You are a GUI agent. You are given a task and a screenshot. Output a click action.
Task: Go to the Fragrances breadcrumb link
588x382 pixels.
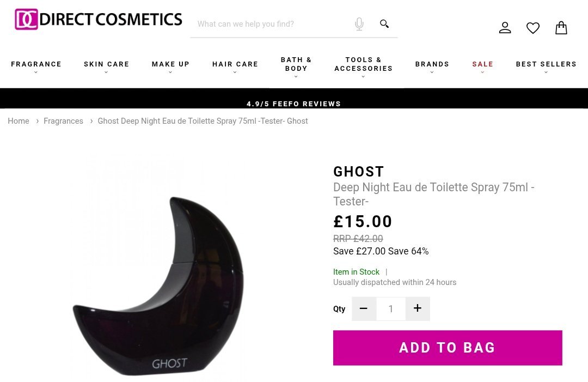pyautogui.click(x=63, y=121)
